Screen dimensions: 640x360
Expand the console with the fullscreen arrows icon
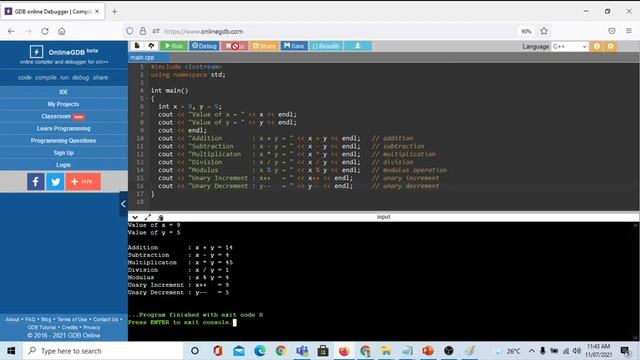pos(147,218)
